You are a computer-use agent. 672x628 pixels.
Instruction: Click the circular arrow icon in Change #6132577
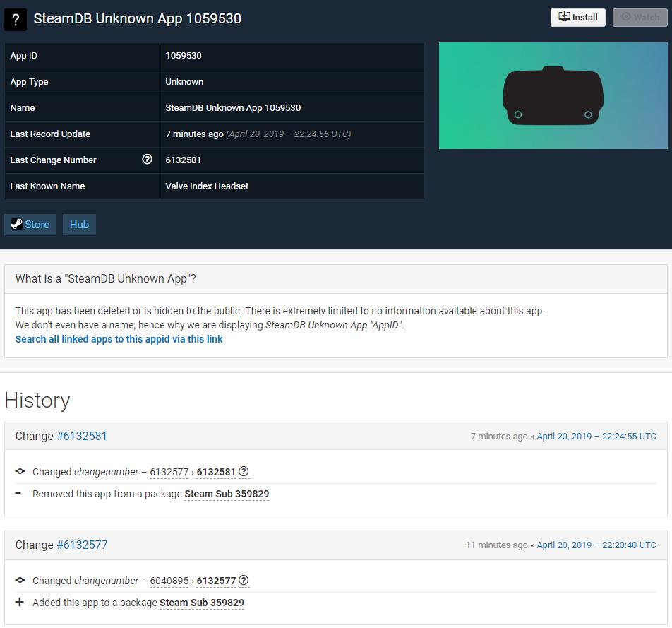pyautogui.click(x=19, y=581)
